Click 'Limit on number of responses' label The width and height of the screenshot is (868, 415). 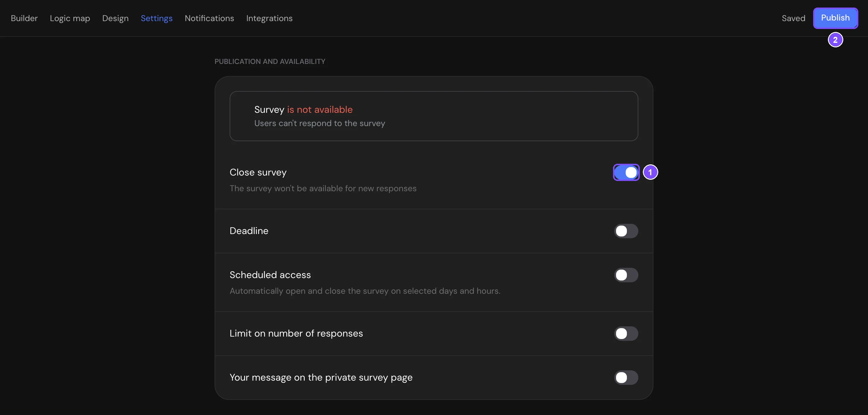coord(296,333)
